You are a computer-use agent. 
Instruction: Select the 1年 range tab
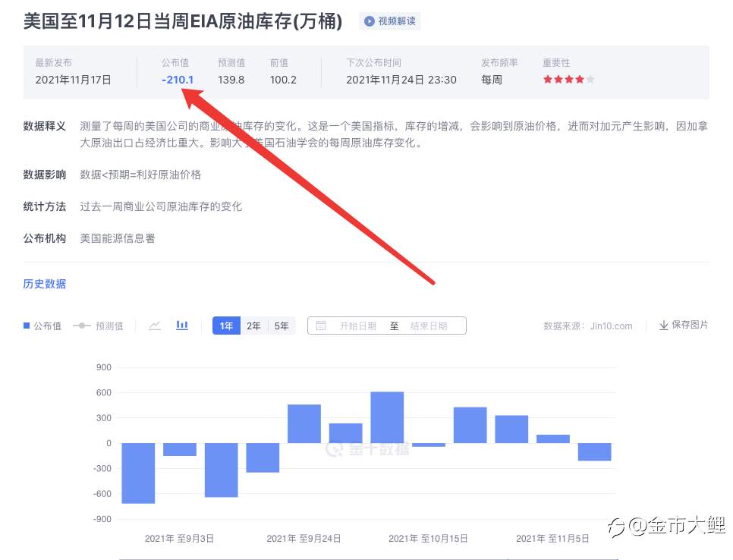click(x=226, y=326)
